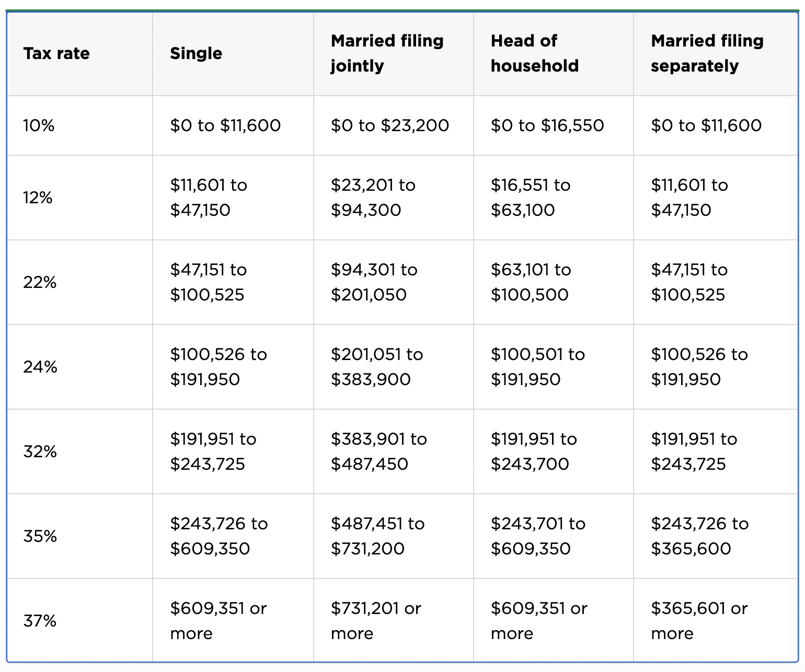Image resolution: width=805 pixels, height=672 pixels.
Task: Click the "$0 to $23,200" cell
Action: point(390,125)
